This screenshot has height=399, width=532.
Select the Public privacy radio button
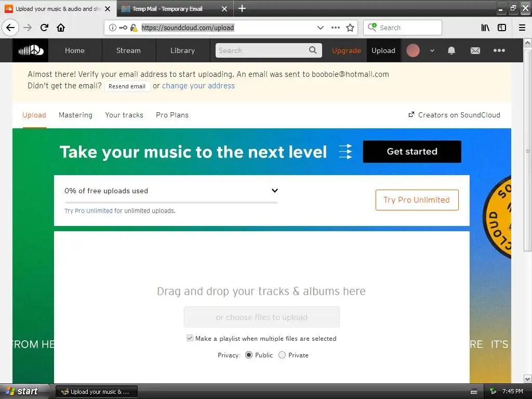[x=249, y=355]
